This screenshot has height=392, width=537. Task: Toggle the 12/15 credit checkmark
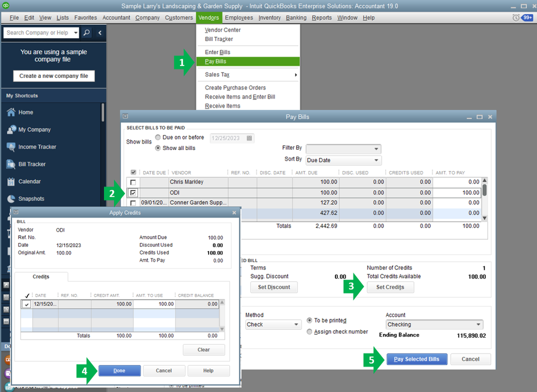pyautogui.click(x=26, y=304)
